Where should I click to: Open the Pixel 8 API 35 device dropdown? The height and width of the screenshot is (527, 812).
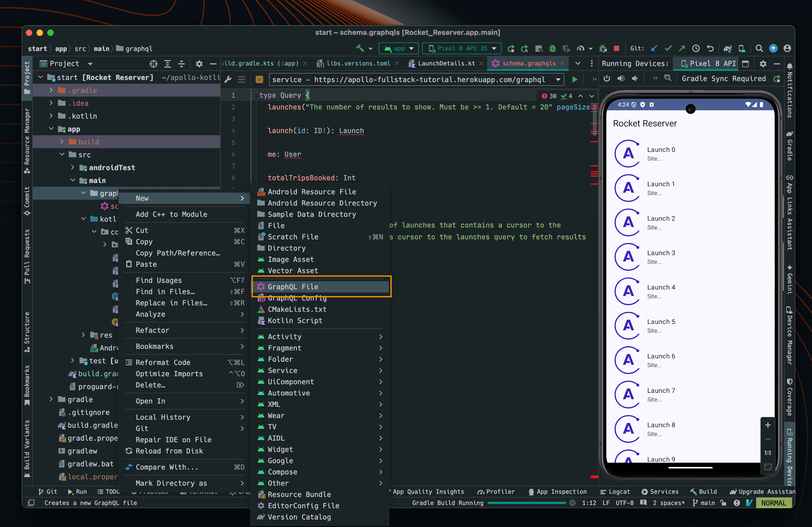coord(462,48)
